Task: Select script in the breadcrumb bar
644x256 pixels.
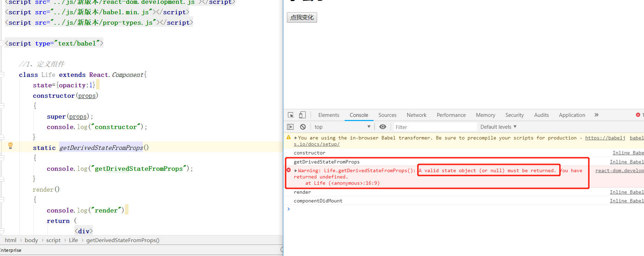Action: [53, 240]
